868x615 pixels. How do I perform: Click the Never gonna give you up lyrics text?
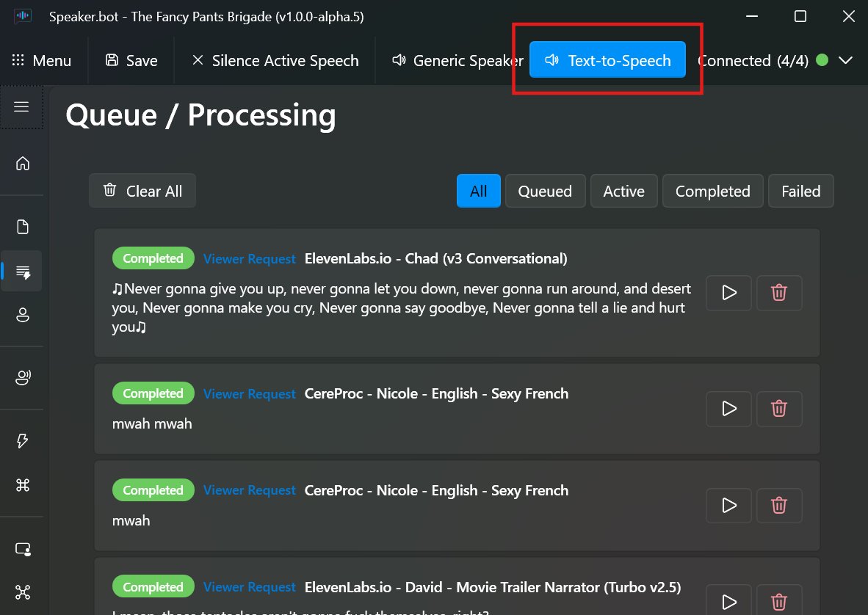(402, 308)
